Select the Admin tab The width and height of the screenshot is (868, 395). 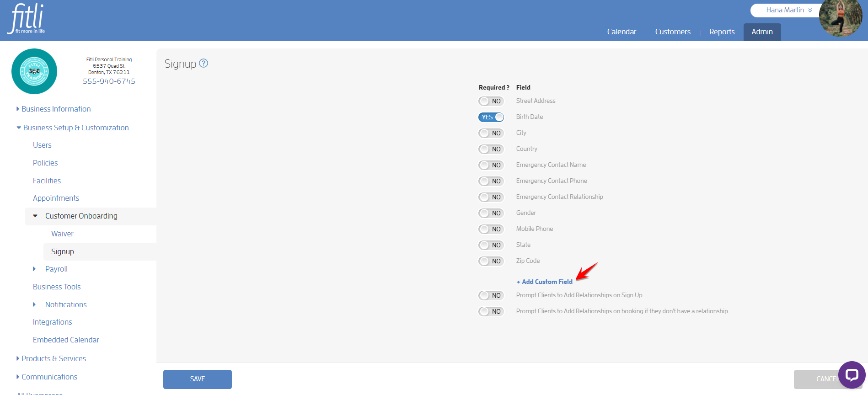coord(762,32)
